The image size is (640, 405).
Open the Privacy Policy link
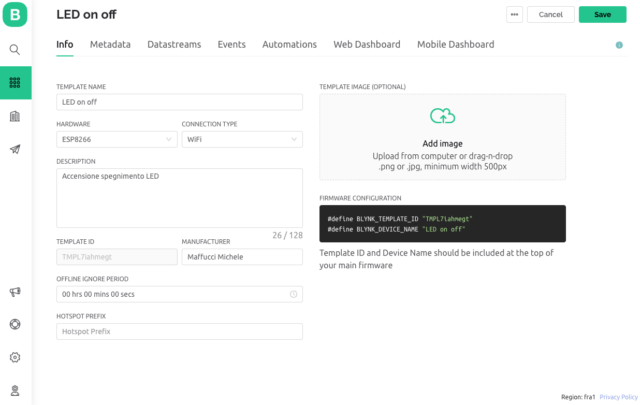point(617,397)
